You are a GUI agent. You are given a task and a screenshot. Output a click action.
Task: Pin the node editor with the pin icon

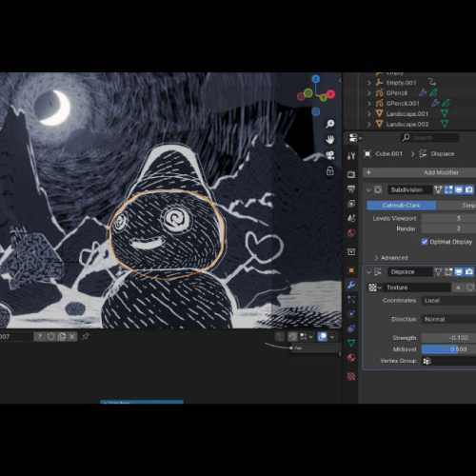click(85, 337)
